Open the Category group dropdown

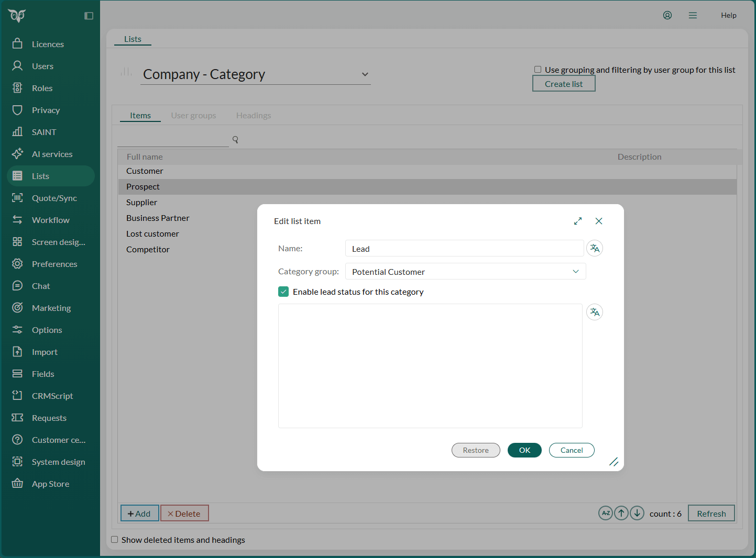click(575, 271)
